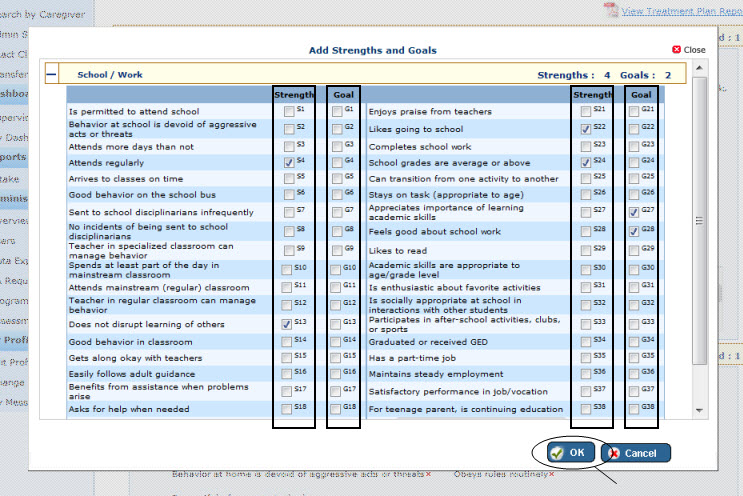This screenshot has height=496, width=743.
Task: Check G6 Good behavior on school bus goal
Action: click(x=337, y=195)
